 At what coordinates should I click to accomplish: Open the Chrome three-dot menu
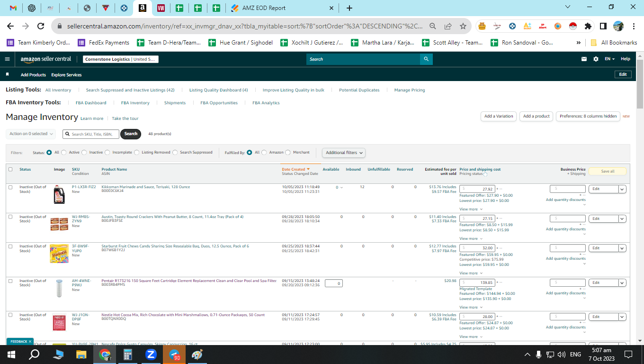[633, 26]
